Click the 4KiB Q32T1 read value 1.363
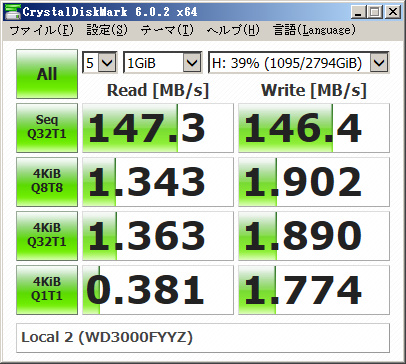Screen dimensions: 406x364 pyautogui.click(x=158, y=236)
